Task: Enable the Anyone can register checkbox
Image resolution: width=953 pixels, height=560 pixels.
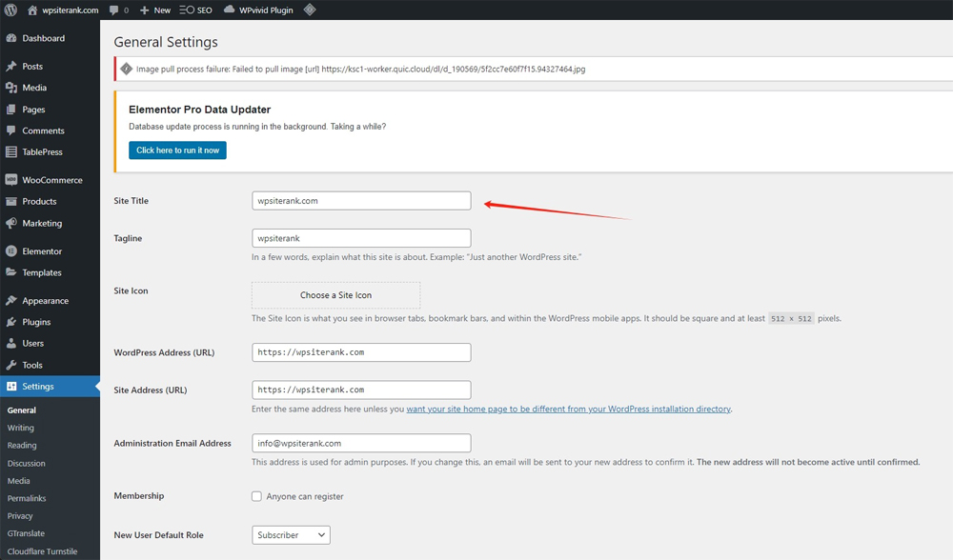Action: click(256, 496)
